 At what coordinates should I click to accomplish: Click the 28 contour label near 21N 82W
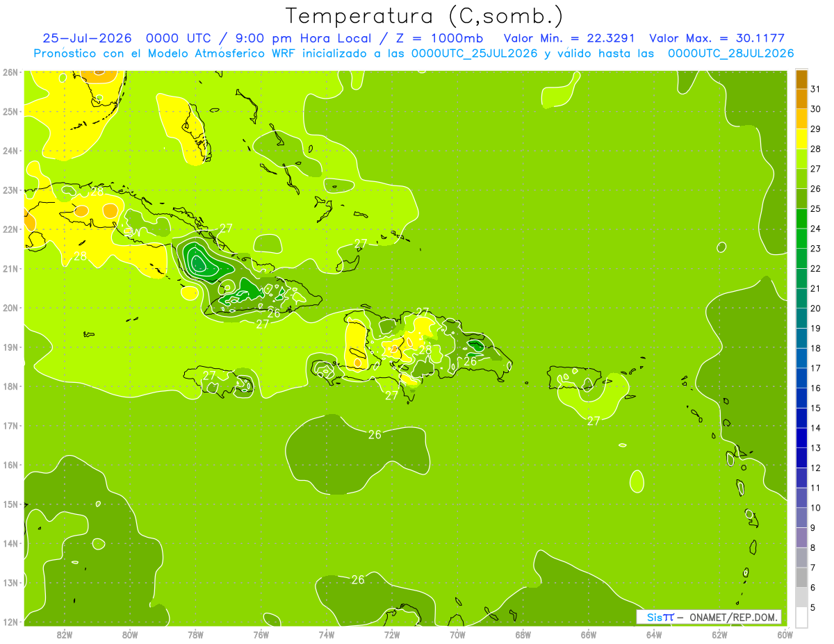(x=81, y=256)
